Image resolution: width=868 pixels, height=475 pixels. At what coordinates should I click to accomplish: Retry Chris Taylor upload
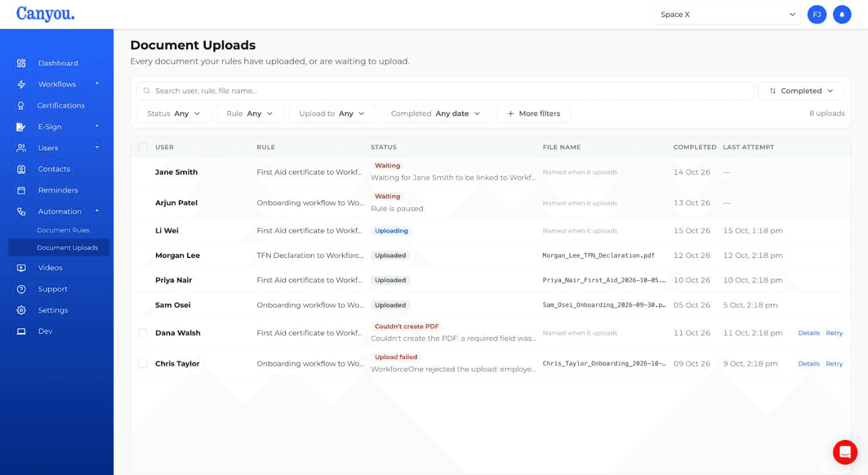[x=834, y=364]
